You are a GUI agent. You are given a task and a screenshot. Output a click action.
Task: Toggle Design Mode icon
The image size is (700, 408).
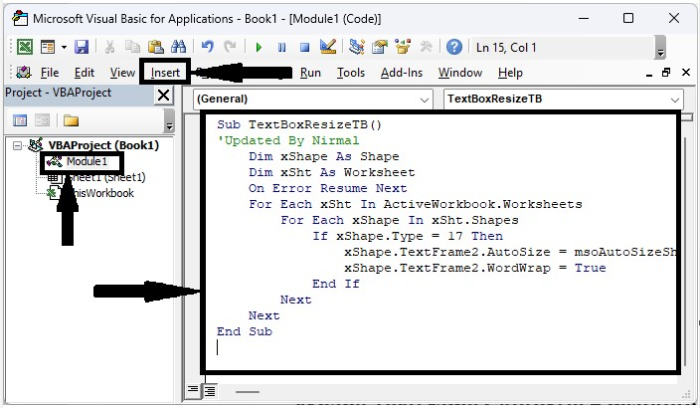pyautogui.click(x=328, y=46)
